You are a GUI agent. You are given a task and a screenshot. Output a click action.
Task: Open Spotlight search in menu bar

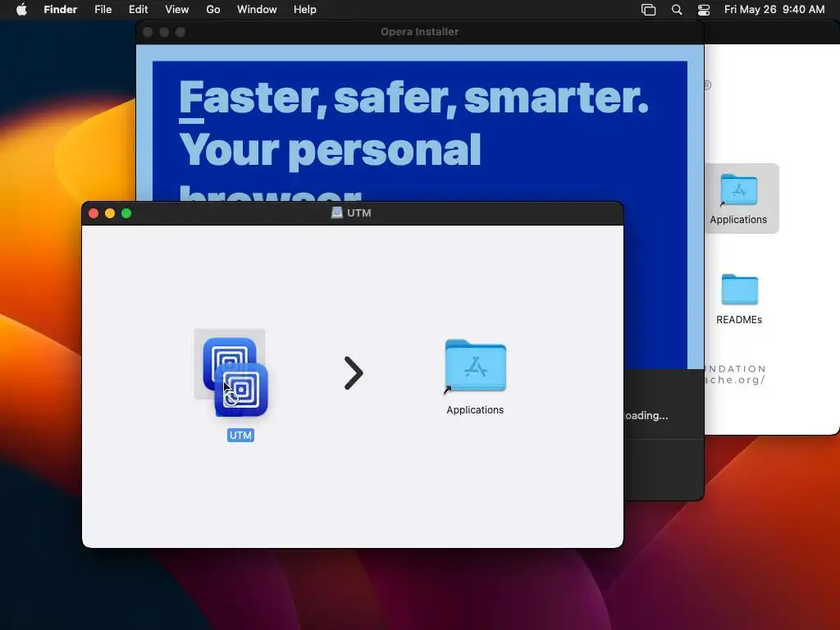[x=677, y=10]
